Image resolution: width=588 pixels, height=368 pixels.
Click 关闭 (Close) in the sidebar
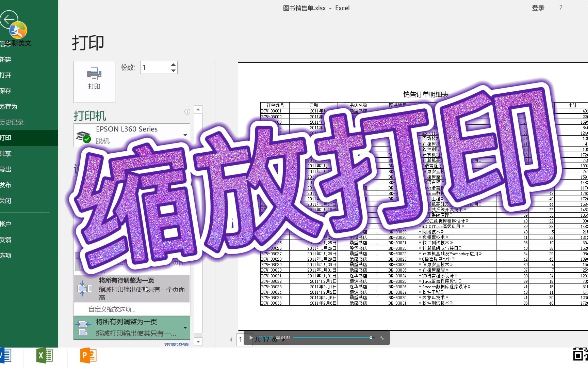[6, 200]
